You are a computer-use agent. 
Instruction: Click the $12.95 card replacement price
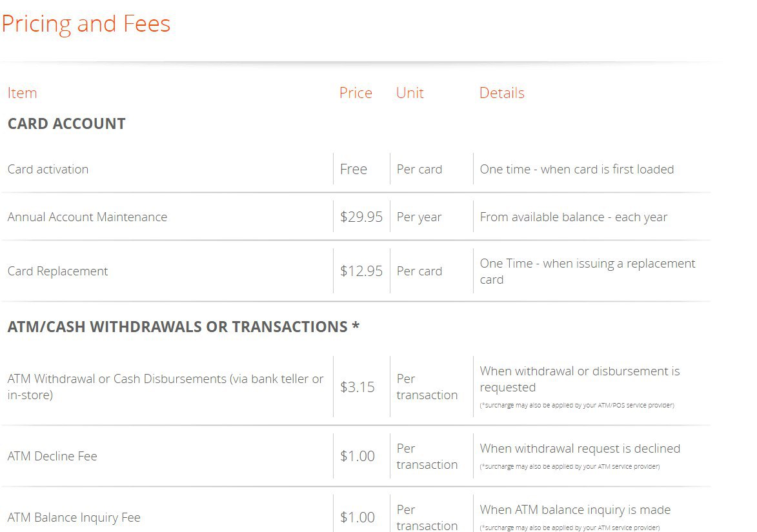click(361, 271)
